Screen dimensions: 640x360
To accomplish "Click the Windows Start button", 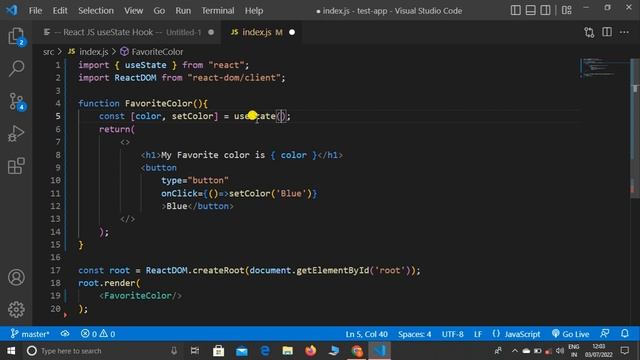I will tap(11, 351).
